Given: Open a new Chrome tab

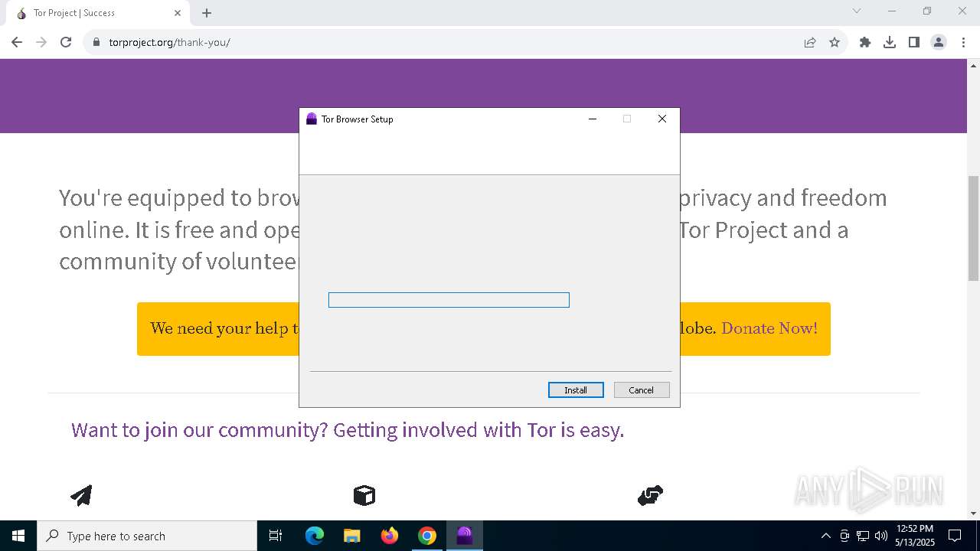Looking at the screenshot, I should 207,13.
